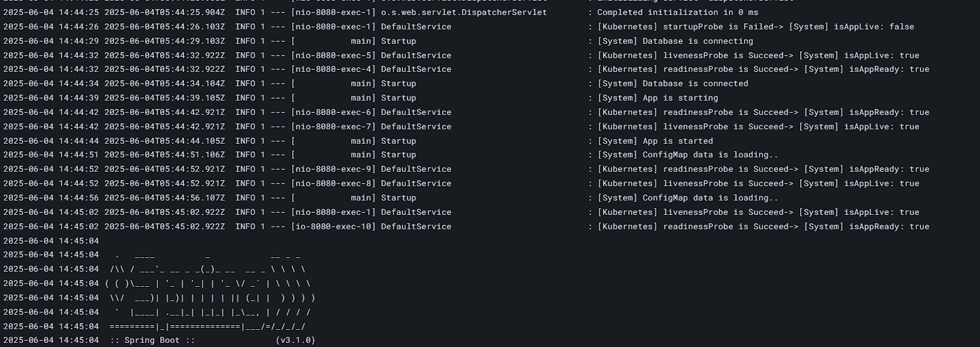Screen dimensions: 980x347
Task: Select the nio-8080-exec-9 thread name
Action: [x=333, y=169]
